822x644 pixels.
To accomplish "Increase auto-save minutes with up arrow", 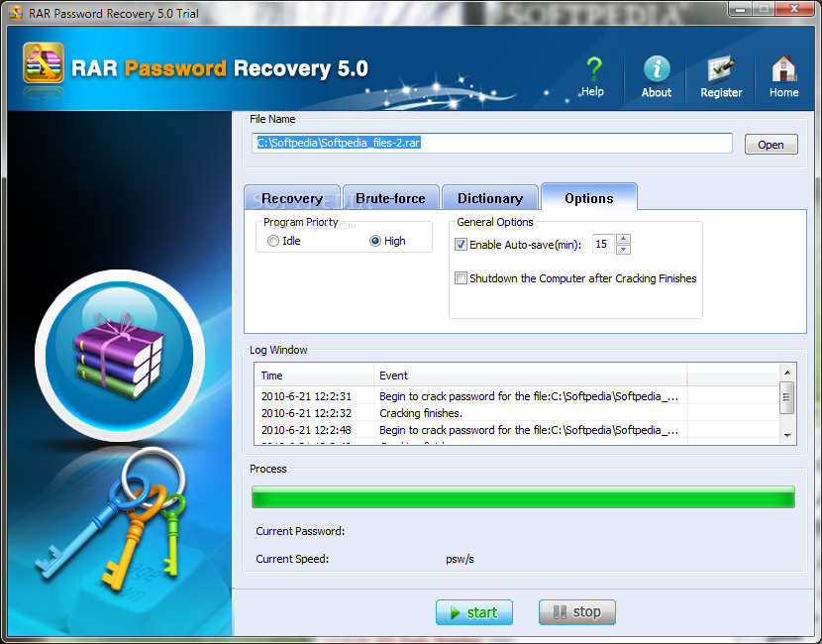I will 623,239.
